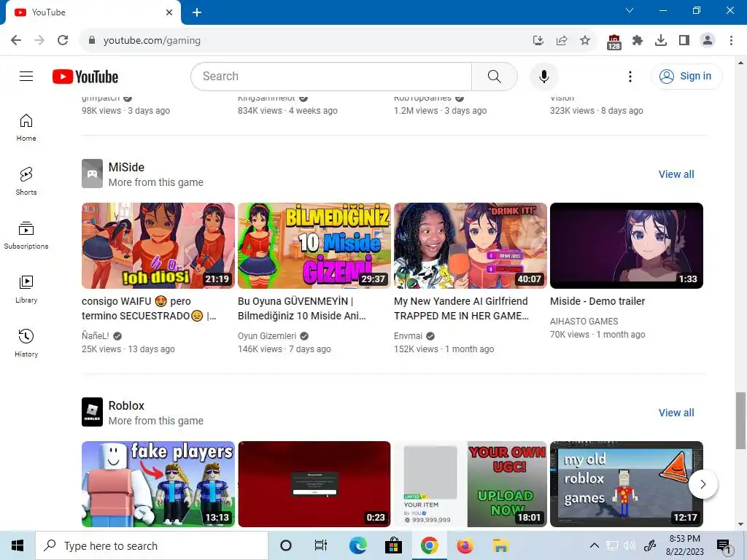
Task: Share this page from address bar
Action: (x=562, y=41)
